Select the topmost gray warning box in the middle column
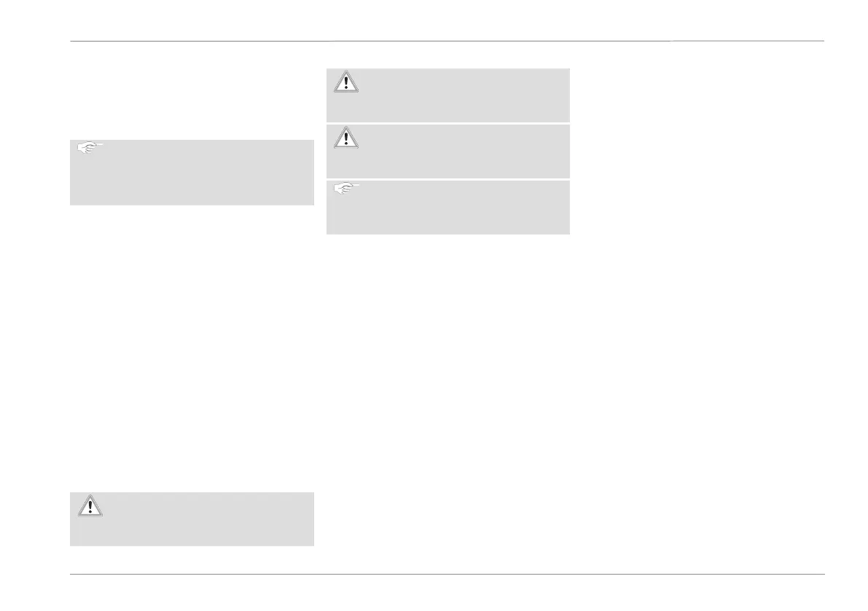The width and height of the screenshot is (868, 611). click(447, 95)
